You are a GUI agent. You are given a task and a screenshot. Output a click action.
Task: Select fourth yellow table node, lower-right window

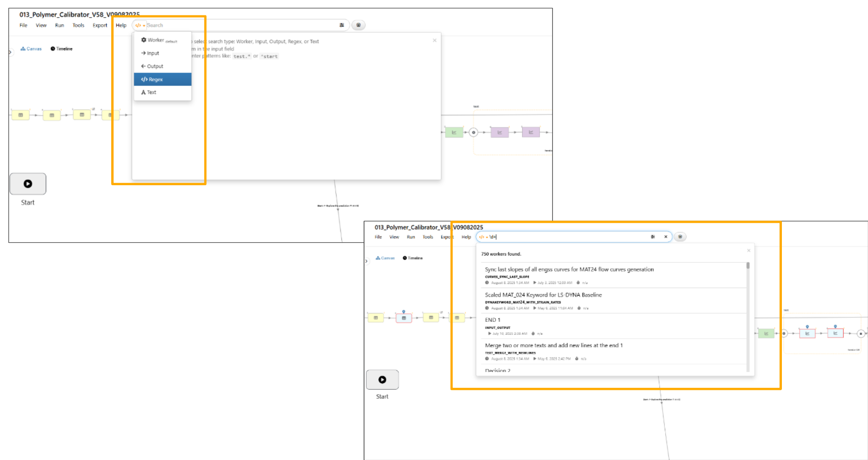[457, 318]
